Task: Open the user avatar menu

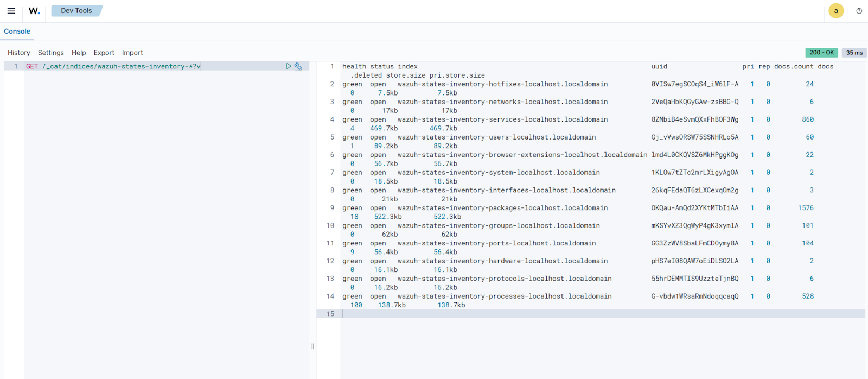Action: tap(836, 11)
